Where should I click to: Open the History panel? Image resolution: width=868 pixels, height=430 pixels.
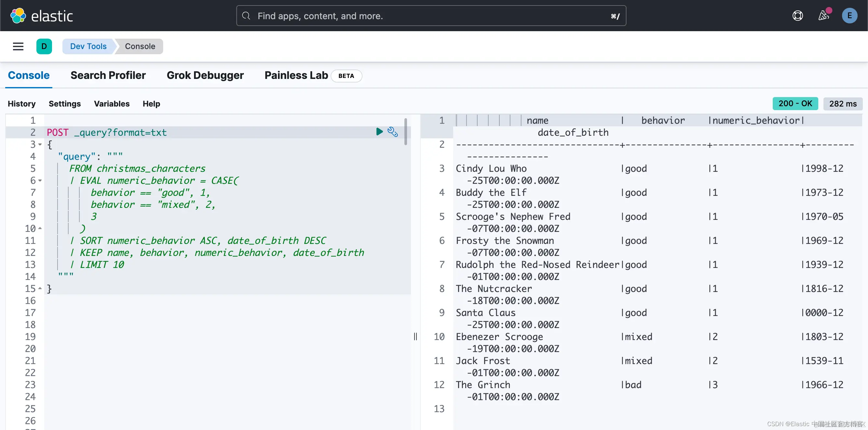[21, 104]
